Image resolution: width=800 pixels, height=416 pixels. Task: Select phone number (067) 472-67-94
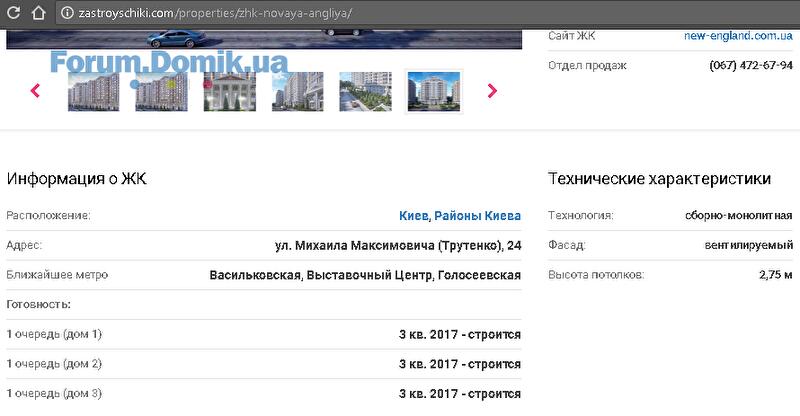751,65
